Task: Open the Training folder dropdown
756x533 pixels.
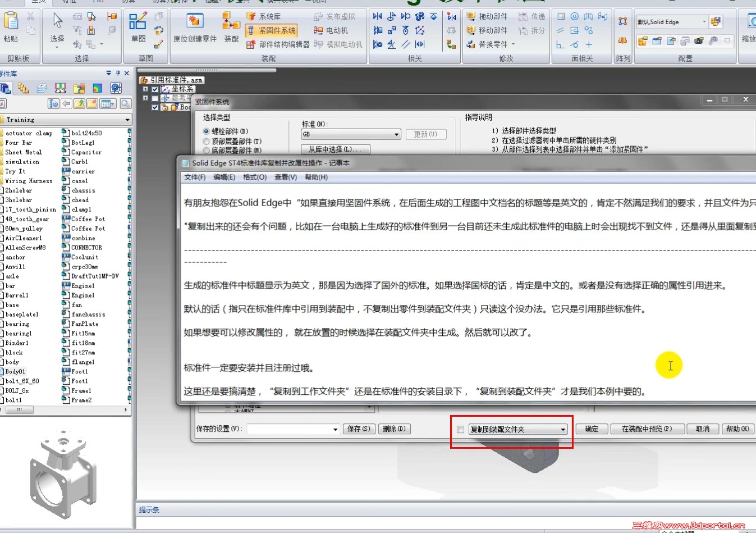Action: (x=127, y=120)
